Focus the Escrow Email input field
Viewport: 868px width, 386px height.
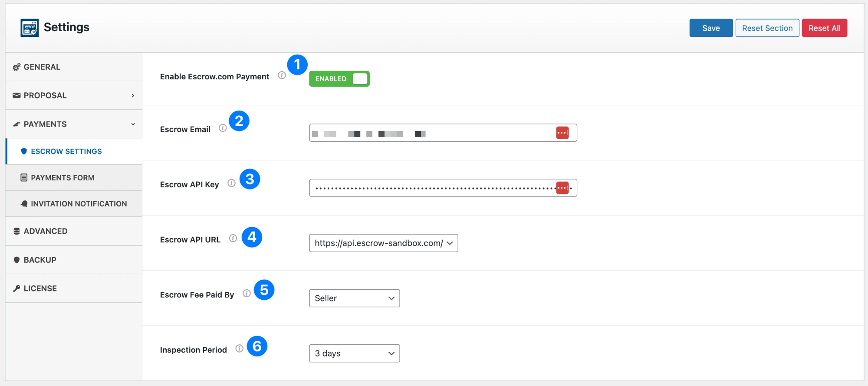(443, 133)
